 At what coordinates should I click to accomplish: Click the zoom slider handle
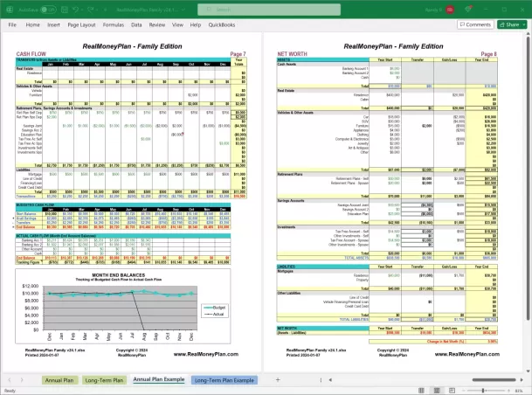pyautogui.click(x=483, y=391)
